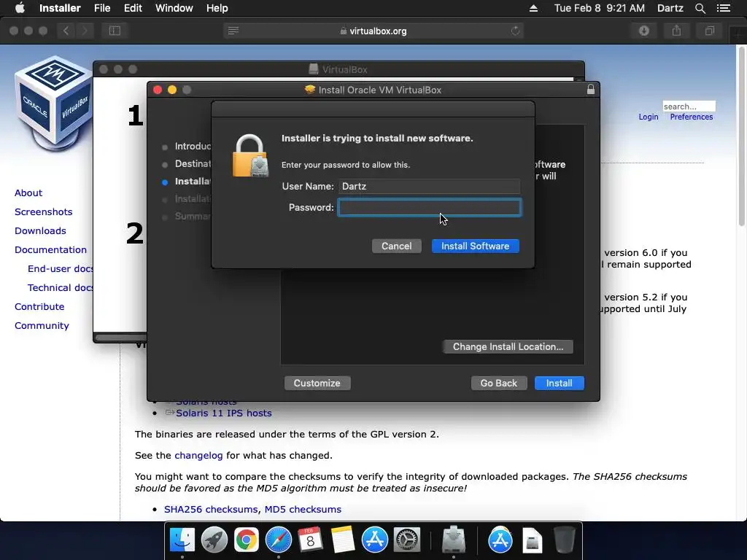This screenshot has width=747, height=560.
Task: Launch Google Chrome from the Dock
Action: pyautogui.click(x=247, y=540)
